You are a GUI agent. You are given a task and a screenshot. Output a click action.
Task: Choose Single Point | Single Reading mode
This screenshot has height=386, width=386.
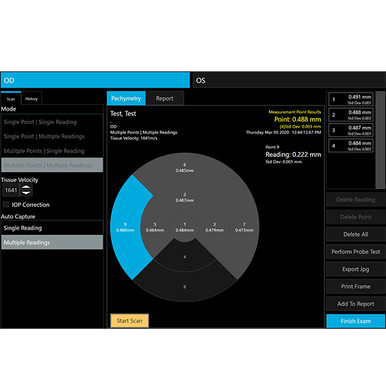[52, 122]
